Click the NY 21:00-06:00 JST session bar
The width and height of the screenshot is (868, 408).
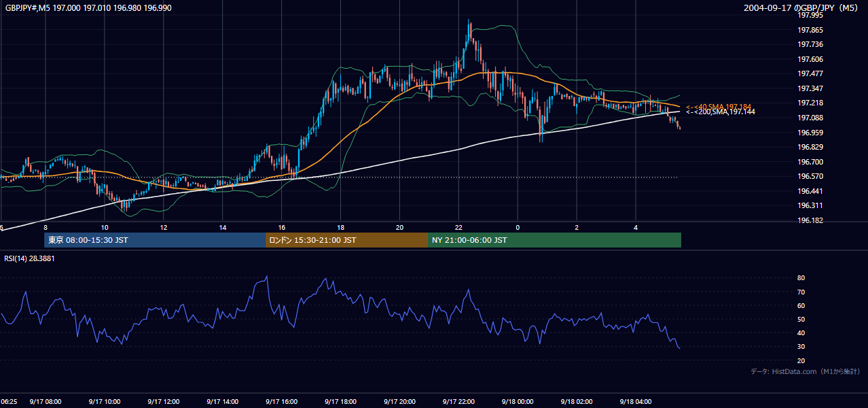pos(554,240)
